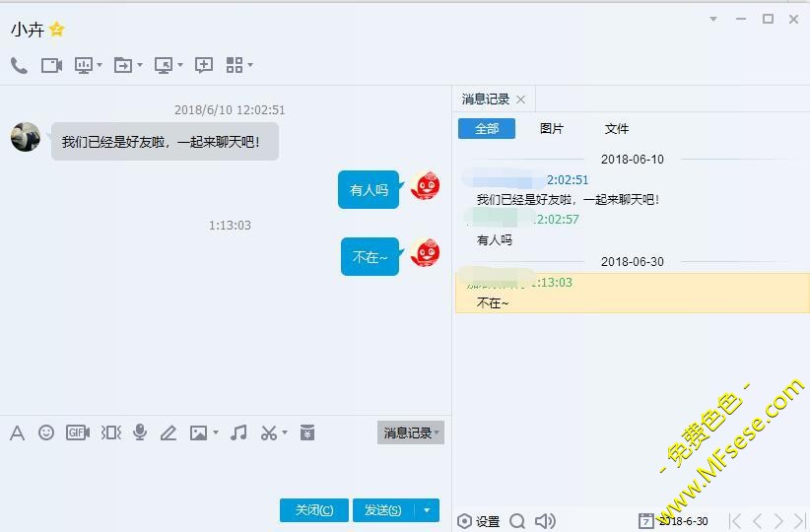This screenshot has width=810, height=532.
Task: Click the 有人吗 record in history
Action: click(495, 240)
